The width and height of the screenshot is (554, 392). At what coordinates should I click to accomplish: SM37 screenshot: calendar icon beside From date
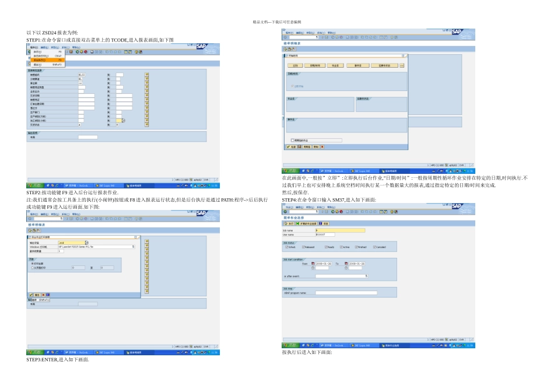[313, 264]
